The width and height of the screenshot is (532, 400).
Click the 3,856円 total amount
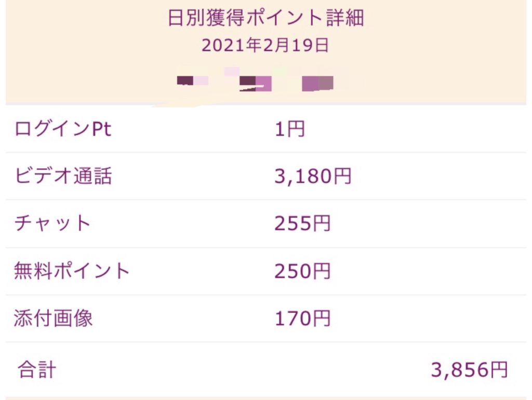point(469,370)
